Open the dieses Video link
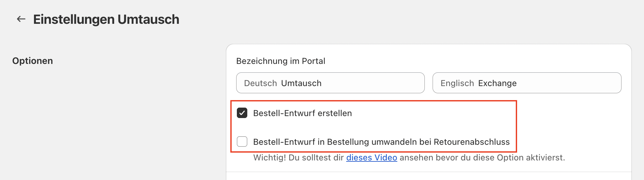The image size is (644, 180). tap(371, 158)
